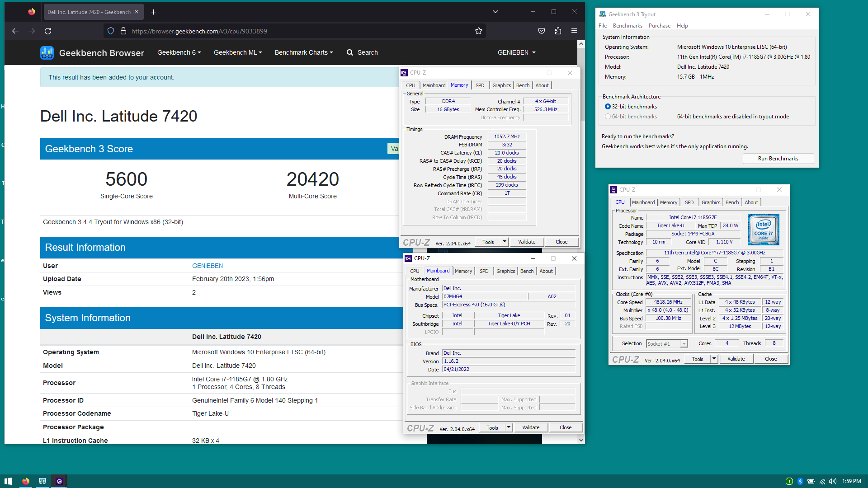Click webpage scrollbar down arrow
Viewport: 868px width, 488px height.
tap(581, 440)
